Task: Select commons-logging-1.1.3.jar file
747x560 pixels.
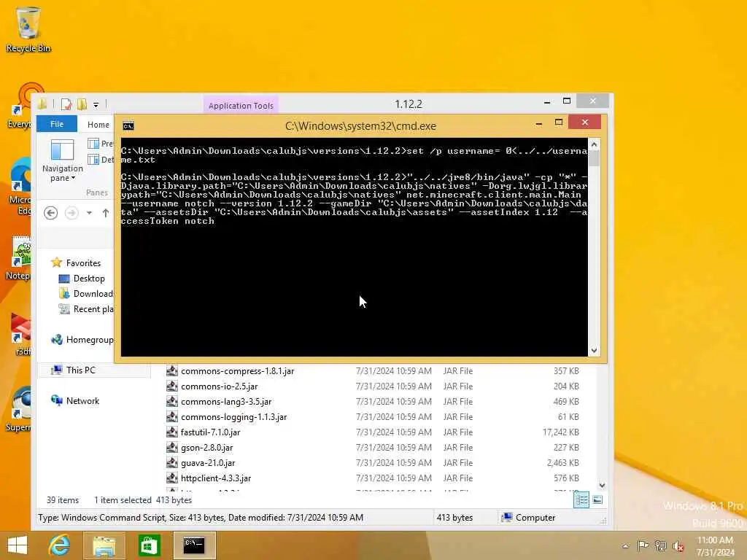Action: point(233,416)
